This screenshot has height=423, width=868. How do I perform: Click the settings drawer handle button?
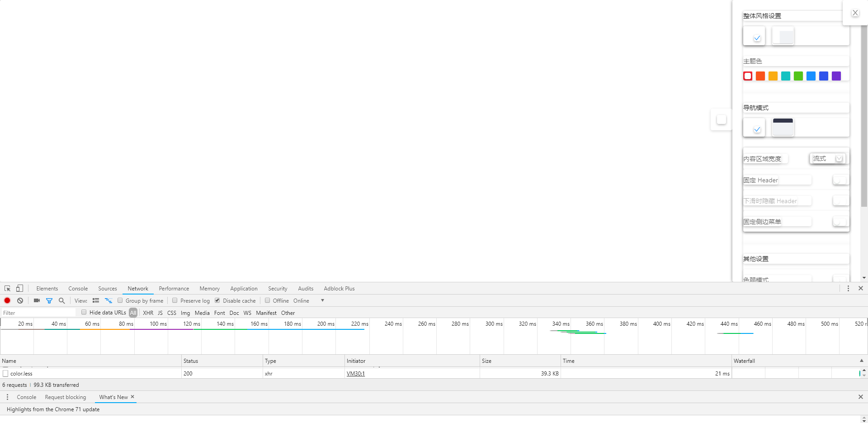pos(722,119)
